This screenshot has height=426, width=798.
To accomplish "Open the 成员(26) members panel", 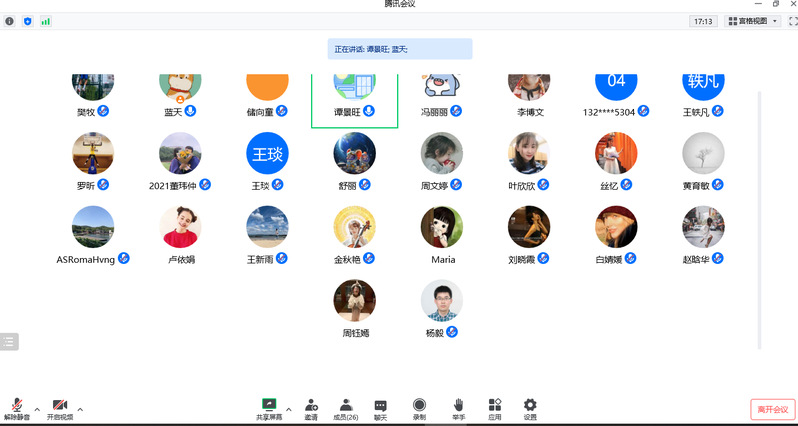I will tap(346, 407).
